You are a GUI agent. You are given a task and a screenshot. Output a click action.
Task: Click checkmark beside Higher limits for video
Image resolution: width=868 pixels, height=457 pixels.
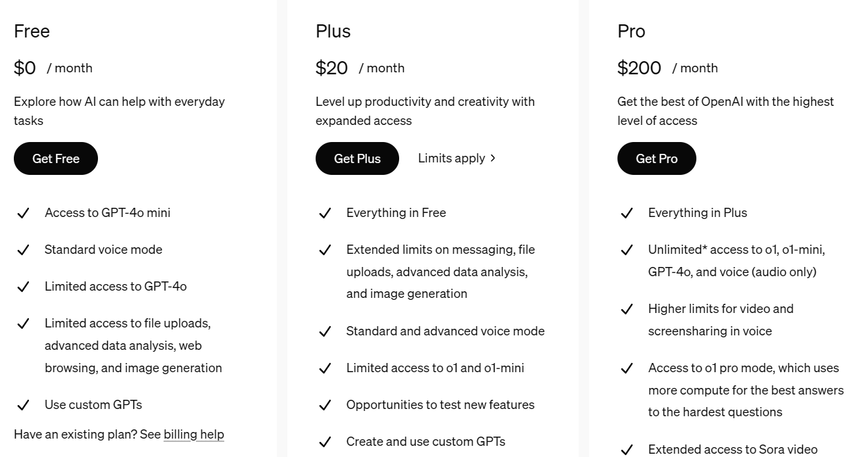pyautogui.click(x=627, y=309)
